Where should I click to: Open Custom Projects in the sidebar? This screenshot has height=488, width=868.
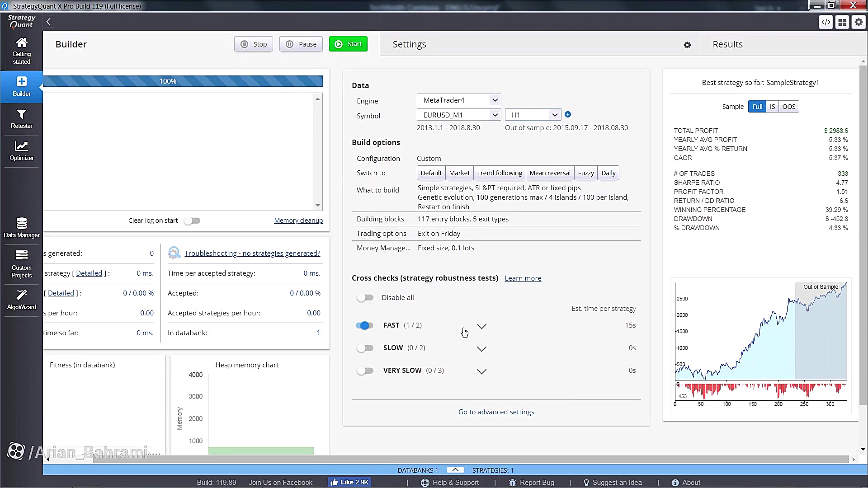point(21,264)
